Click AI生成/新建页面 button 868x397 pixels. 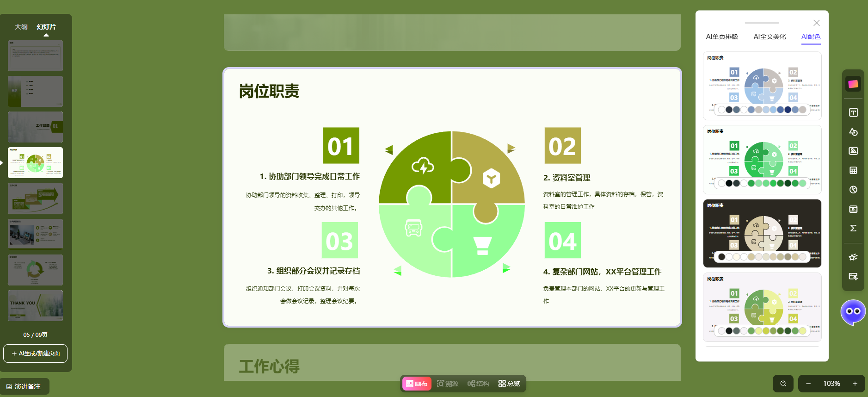point(35,354)
